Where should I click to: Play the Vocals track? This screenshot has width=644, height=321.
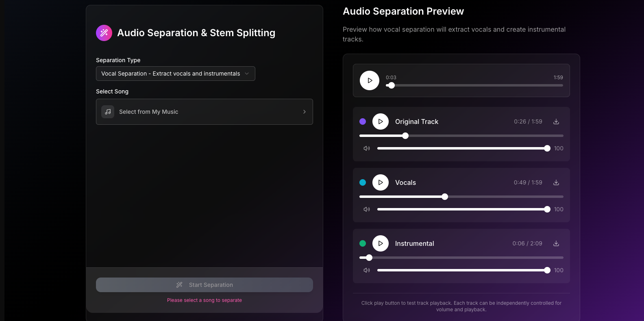point(381,182)
